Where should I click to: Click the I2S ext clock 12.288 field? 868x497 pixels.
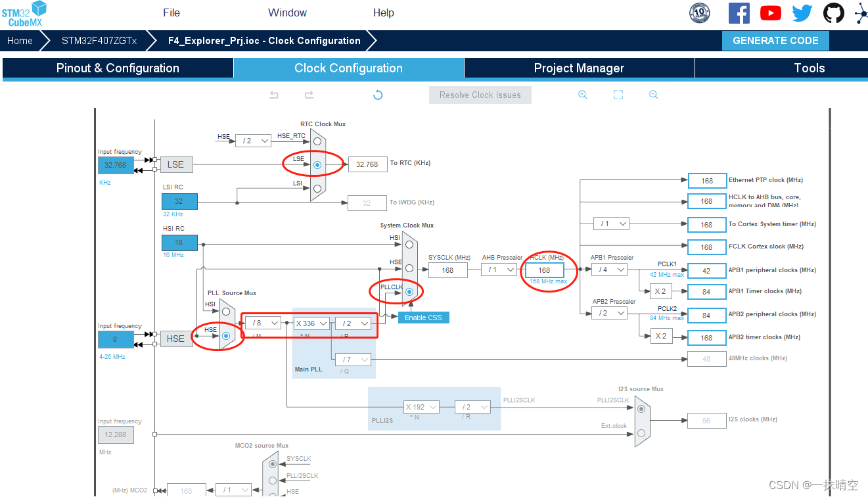(116, 435)
